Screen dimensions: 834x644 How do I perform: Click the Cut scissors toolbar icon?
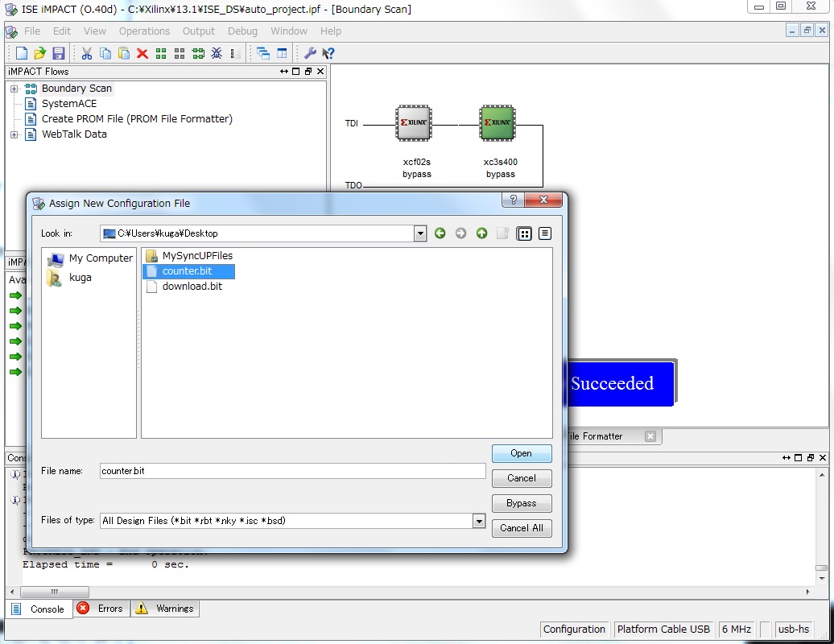coord(87,53)
